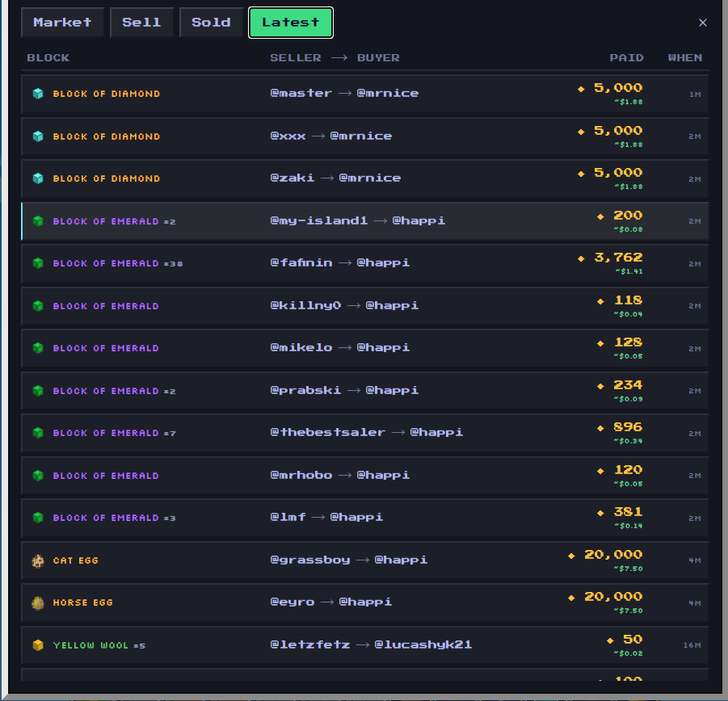Select 'BLOCK OF EMERALD ×7' item name
The height and width of the screenshot is (701, 728).
(x=114, y=433)
